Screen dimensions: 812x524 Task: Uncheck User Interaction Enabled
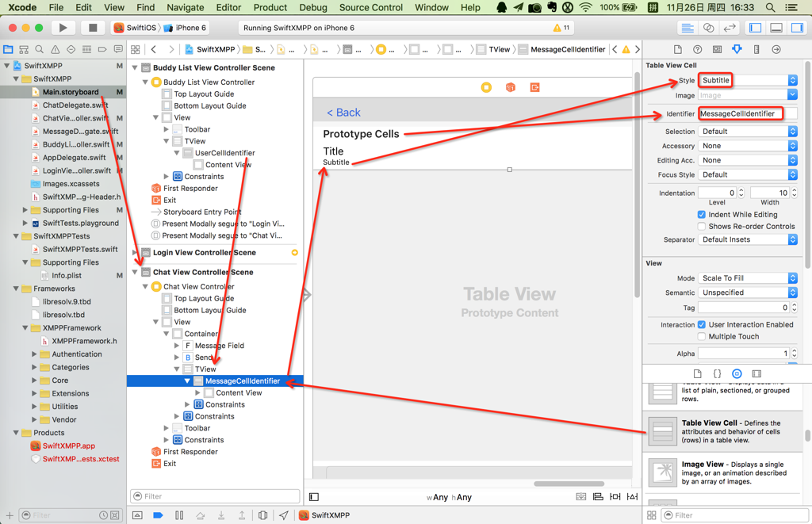[x=701, y=325]
